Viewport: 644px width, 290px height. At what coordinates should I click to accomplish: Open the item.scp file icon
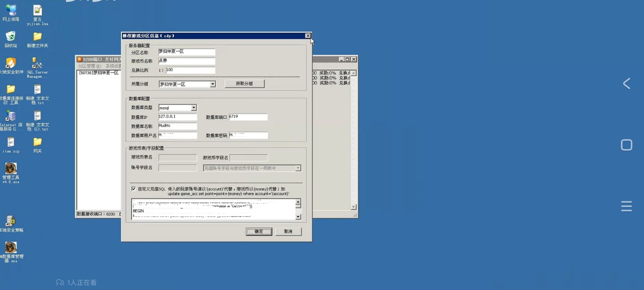11,143
